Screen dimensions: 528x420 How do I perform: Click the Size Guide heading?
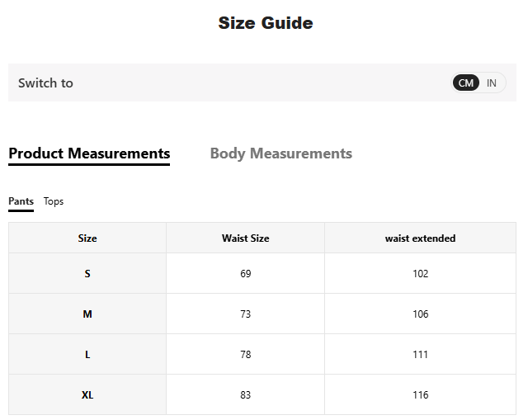point(265,23)
